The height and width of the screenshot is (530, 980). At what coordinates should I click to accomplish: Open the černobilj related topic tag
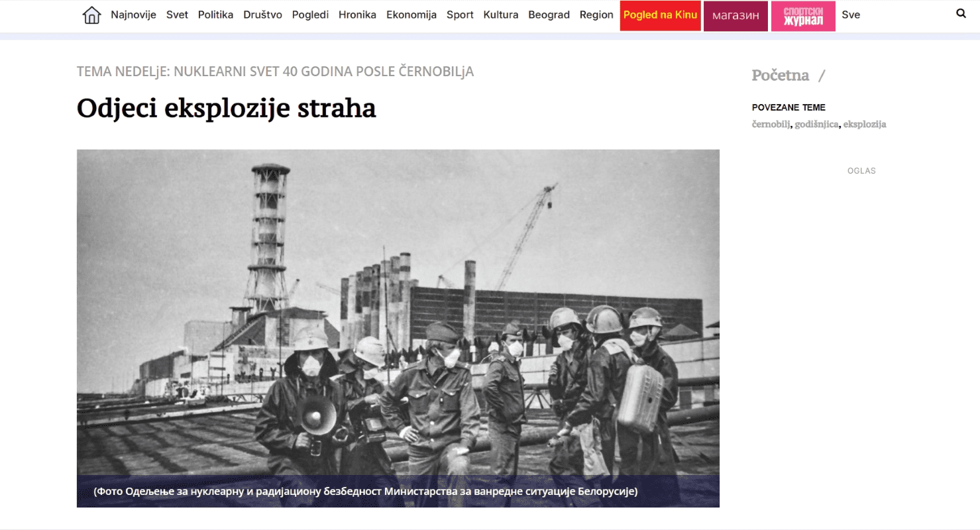771,125
